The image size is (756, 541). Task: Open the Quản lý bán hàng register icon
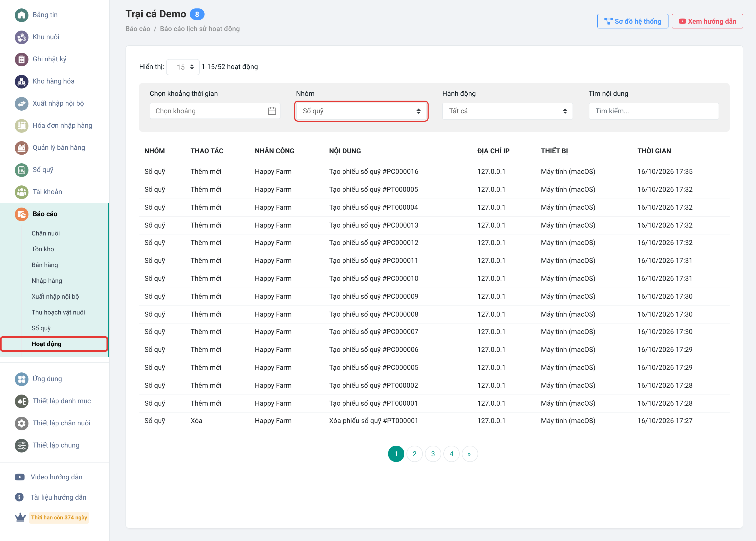tap(22, 147)
